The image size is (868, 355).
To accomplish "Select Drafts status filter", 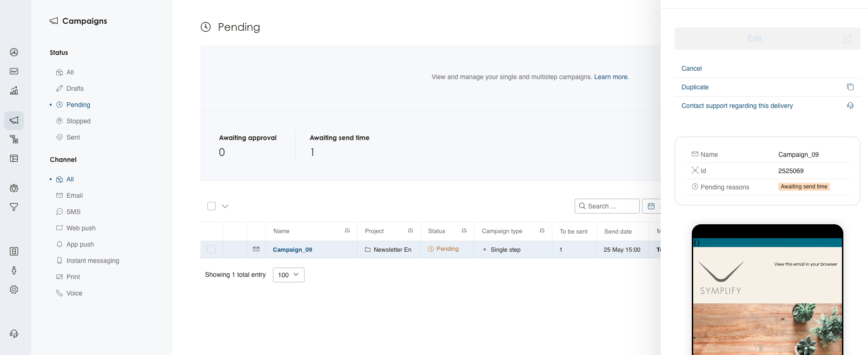I will (x=75, y=88).
